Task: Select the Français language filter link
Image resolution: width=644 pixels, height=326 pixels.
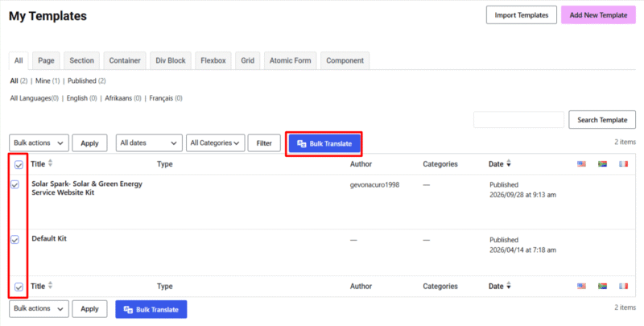Action: [166, 98]
